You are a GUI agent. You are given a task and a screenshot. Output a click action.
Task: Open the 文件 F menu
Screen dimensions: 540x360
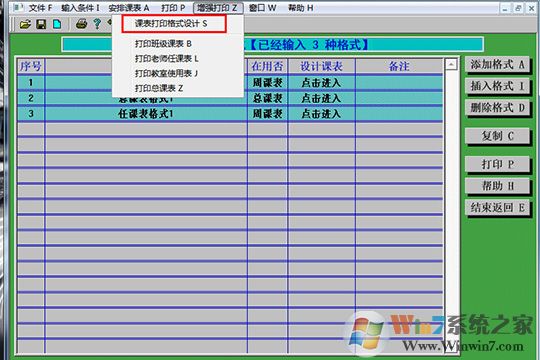[40, 8]
